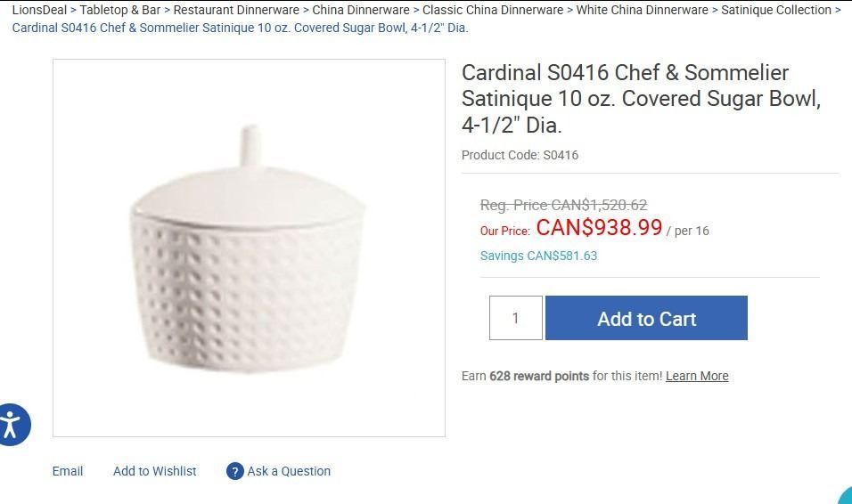Open the Satinique Collection breadcrumb
Viewport: 852px width, 504px height.
tap(776, 10)
